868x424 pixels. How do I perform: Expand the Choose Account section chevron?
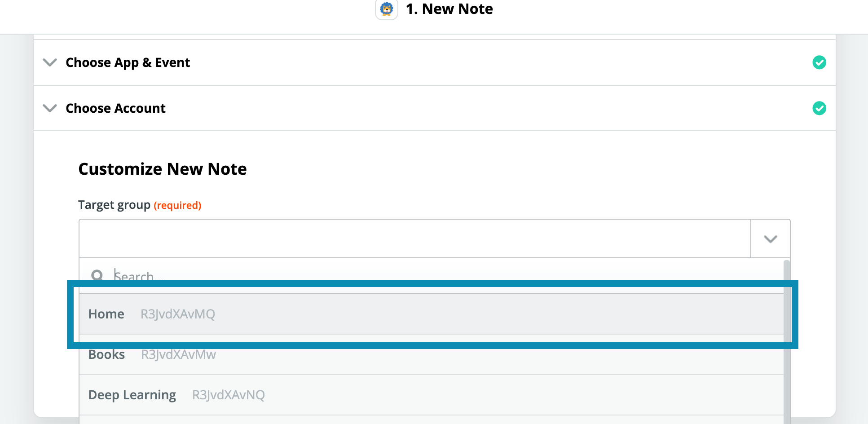50,108
